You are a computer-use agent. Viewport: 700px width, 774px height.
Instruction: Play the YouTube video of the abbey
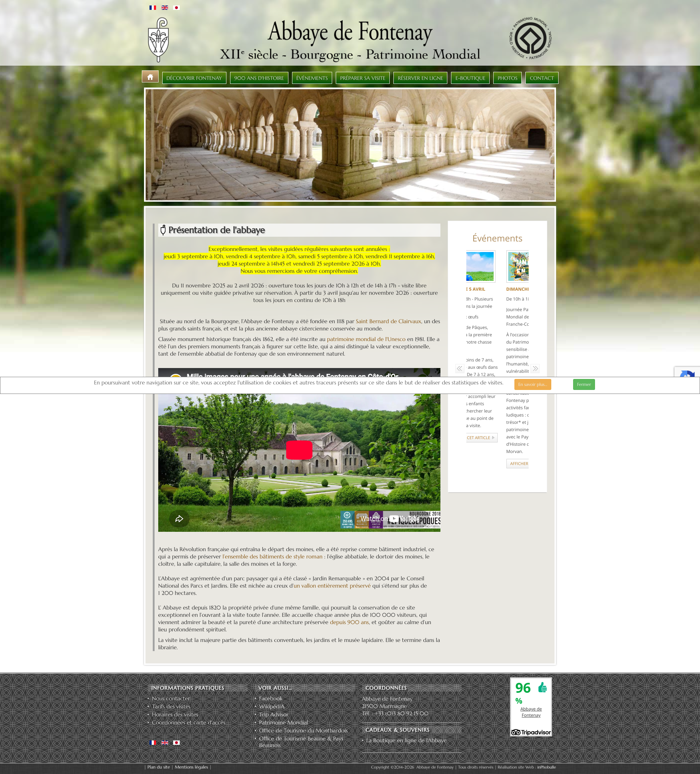click(299, 450)
